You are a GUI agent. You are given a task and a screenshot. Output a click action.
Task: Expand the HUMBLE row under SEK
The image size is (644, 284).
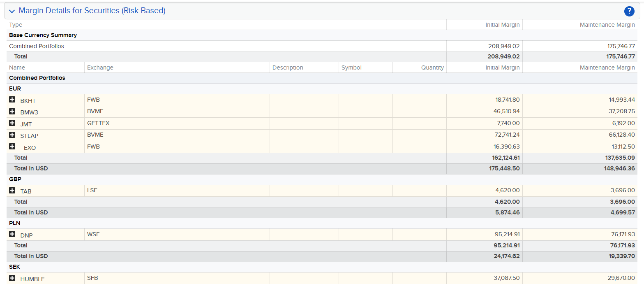[12, 279]
